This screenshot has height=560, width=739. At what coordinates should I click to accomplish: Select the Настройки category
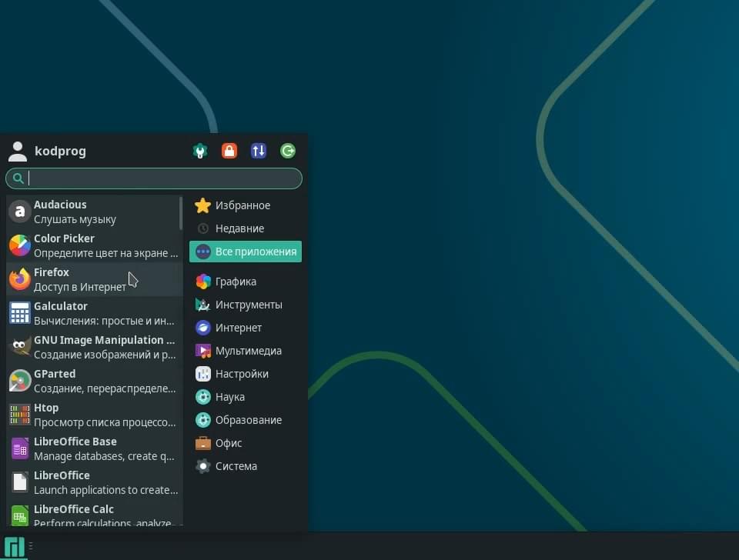246,374
